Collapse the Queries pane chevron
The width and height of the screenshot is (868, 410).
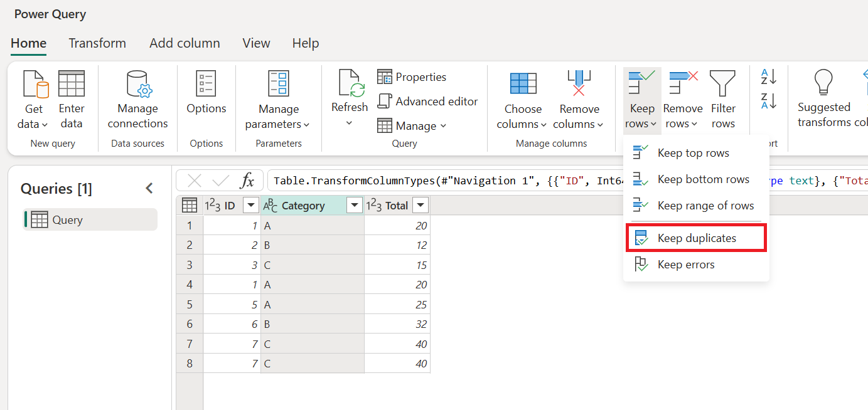(149, 188)
